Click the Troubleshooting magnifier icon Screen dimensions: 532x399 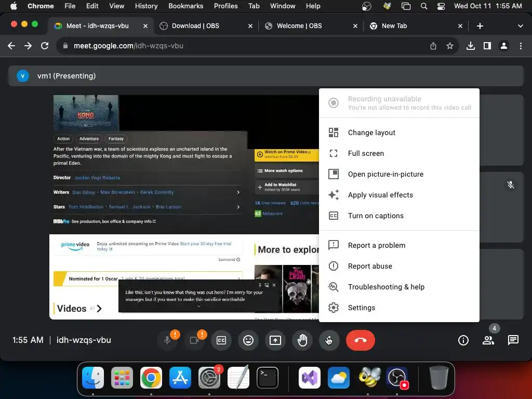pyautogui.click(x=333, y=287)
